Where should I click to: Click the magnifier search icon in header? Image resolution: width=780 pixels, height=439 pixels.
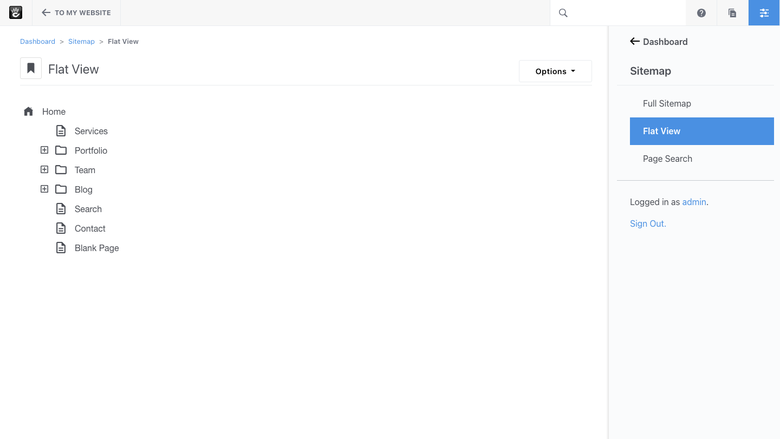pyautogui.click(x=563, y=13)
